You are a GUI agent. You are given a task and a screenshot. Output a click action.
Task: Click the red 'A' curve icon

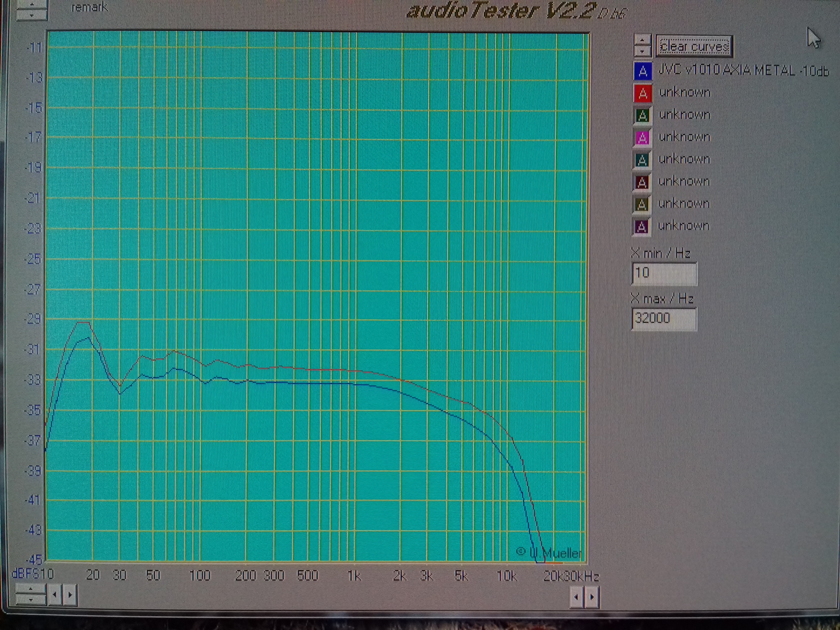pyautogui.click(x=643, y=94)
